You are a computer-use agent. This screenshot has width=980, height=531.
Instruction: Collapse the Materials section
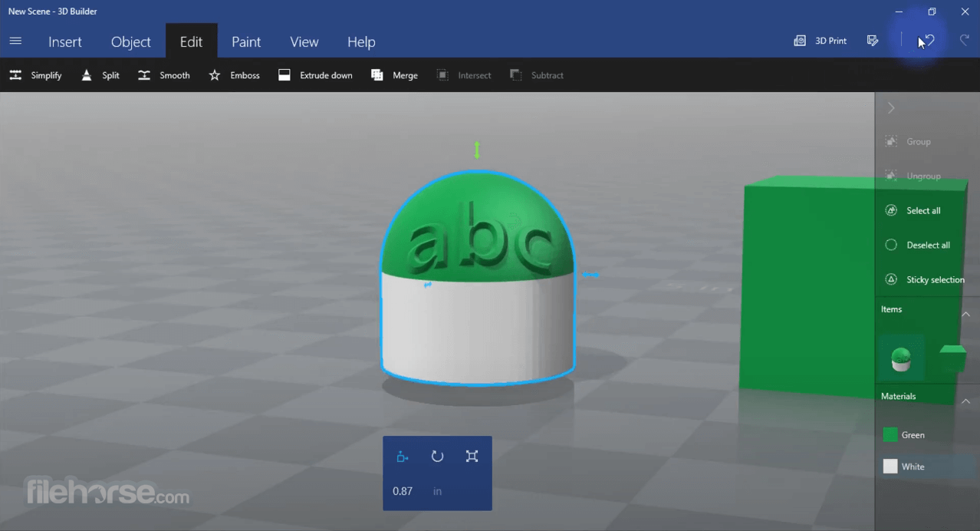[x=965, y=401]
